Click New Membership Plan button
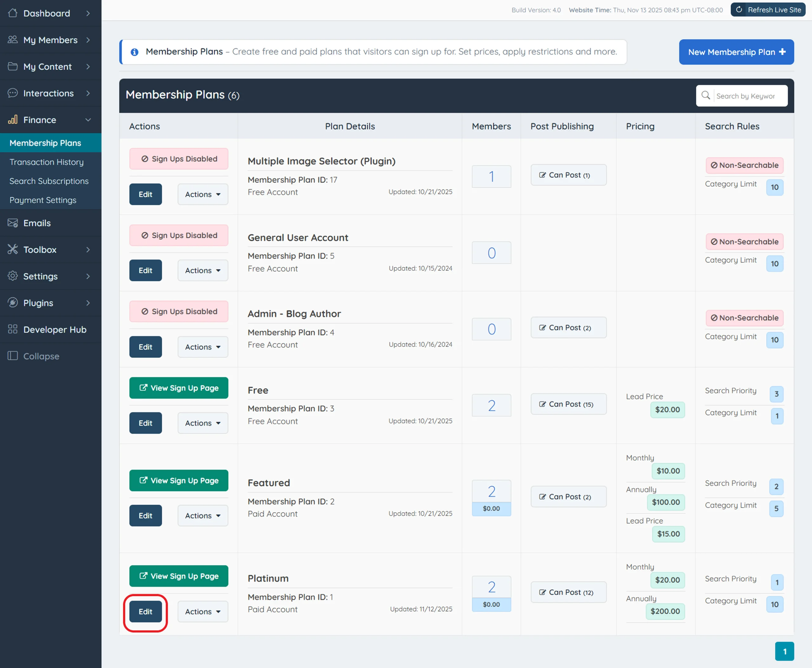 pos(736,52)
